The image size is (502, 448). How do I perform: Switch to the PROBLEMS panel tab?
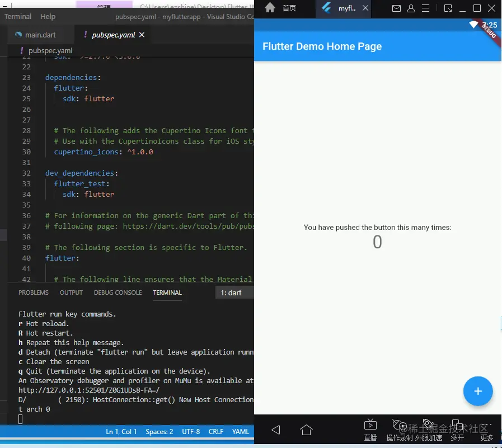34,293
